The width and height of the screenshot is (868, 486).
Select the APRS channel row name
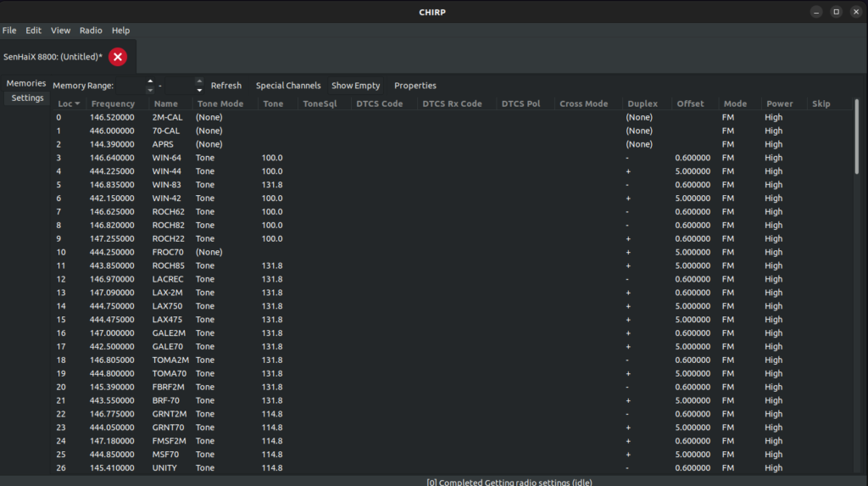(x=163, y=144)
